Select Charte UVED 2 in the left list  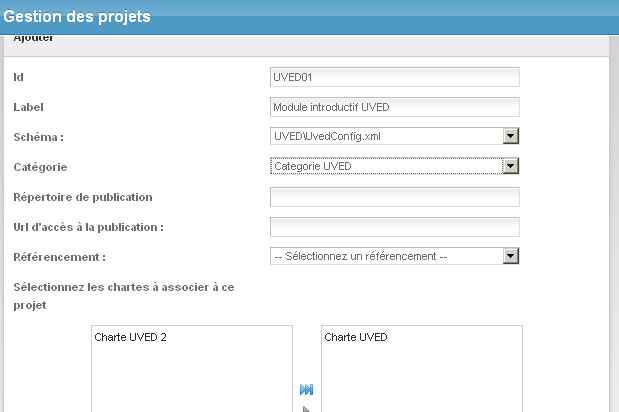pyautogui.click(x=131, y=338)
